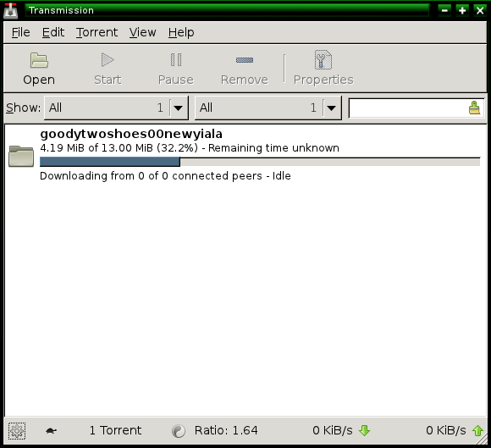Click the Start torrent play icon

108,60
